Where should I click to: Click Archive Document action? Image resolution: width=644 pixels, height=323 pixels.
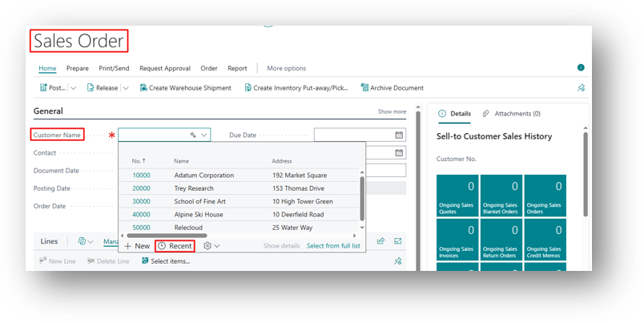(392, 87)
